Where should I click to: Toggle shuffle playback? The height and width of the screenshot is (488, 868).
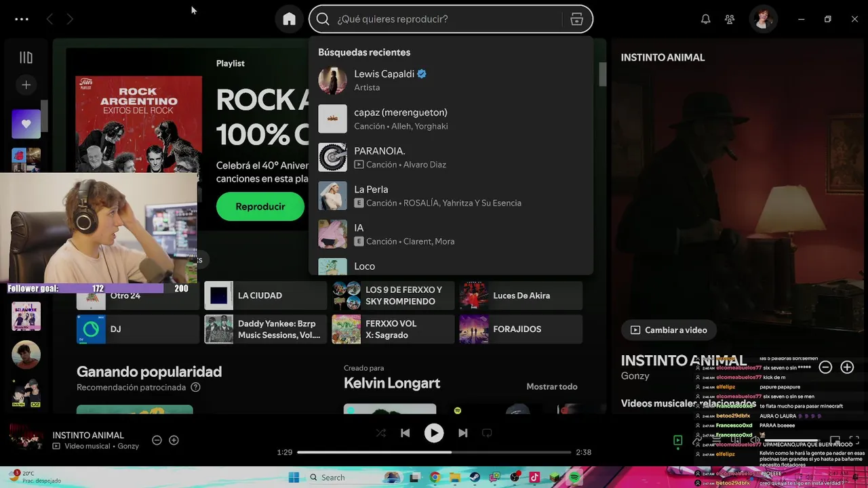coord(380,433)
